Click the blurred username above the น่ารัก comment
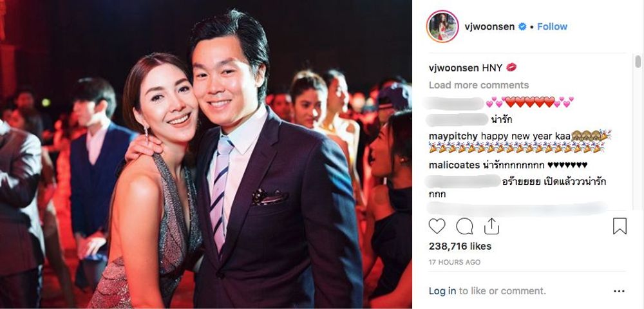The height and width of the screenshot is (309, 644). coord(457,120)
